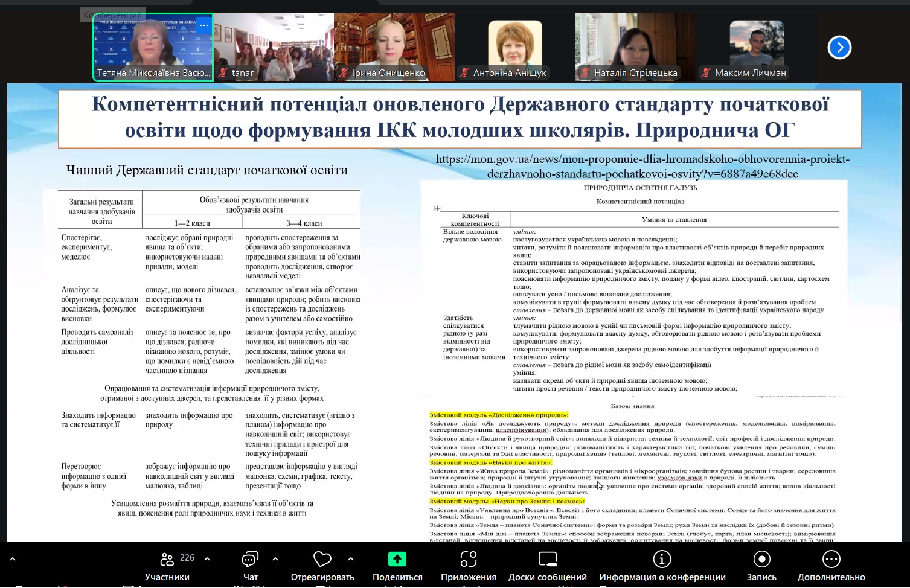Screen dimensions: 910x588
Task: Open Доски сообщений whiteboards
Action: [x=547, y=560]
